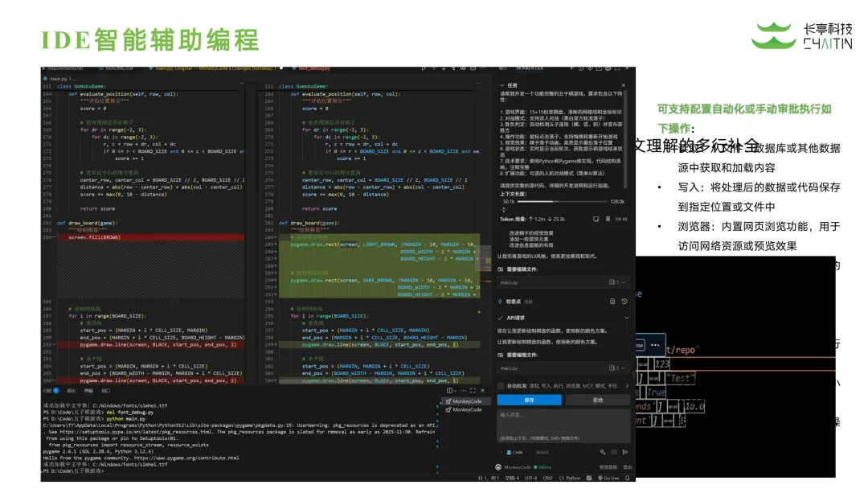868x489 pixels.
Task: Expand the first main.py file edit row
Action: [x=563, y=282]
